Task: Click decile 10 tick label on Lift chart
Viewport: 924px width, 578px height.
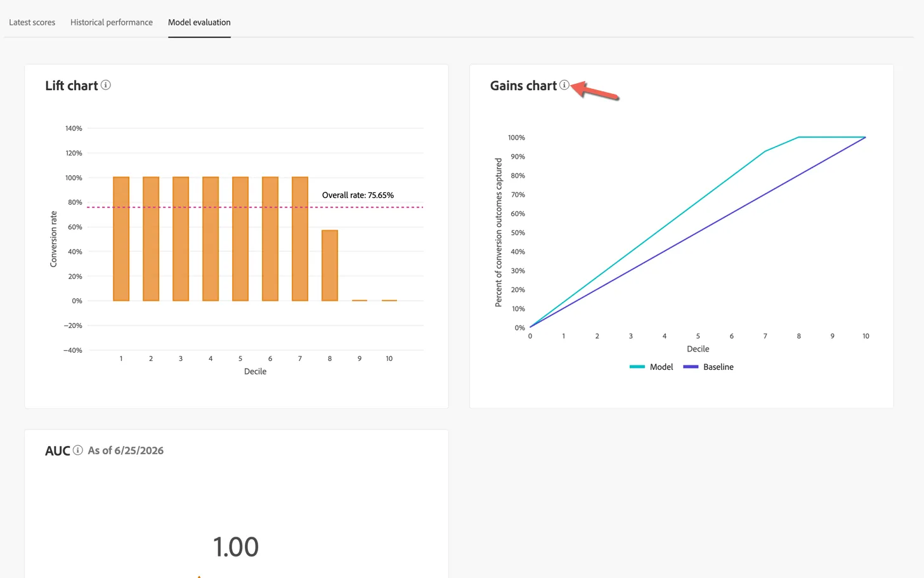Action: 389,358
